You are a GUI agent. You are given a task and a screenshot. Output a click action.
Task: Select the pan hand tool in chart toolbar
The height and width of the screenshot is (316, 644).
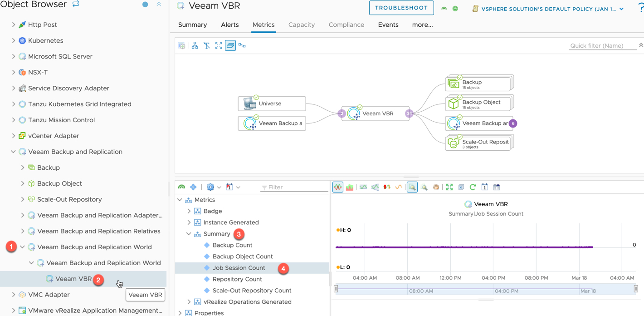click(436, 187)
